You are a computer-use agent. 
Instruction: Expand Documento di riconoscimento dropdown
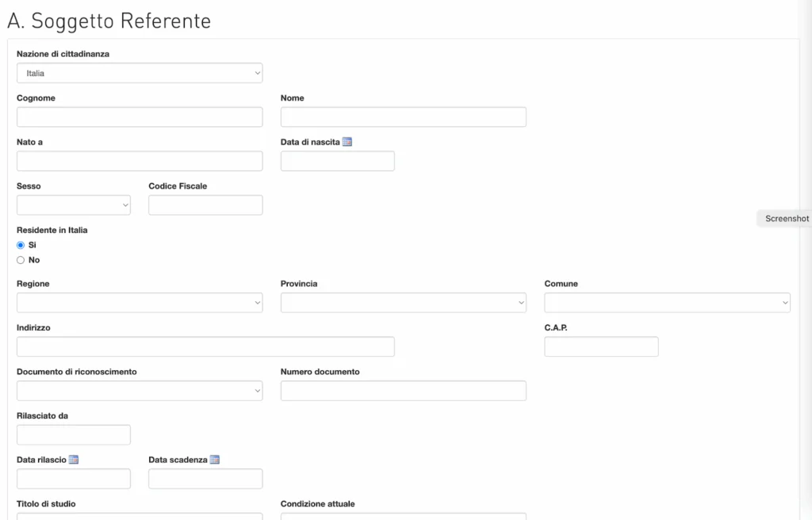click(x=140, y=391)
